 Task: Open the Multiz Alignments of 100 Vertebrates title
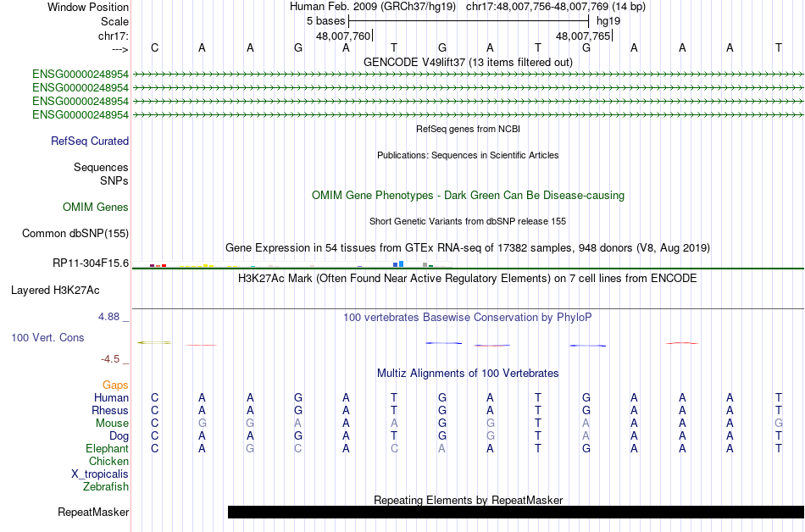468,374
